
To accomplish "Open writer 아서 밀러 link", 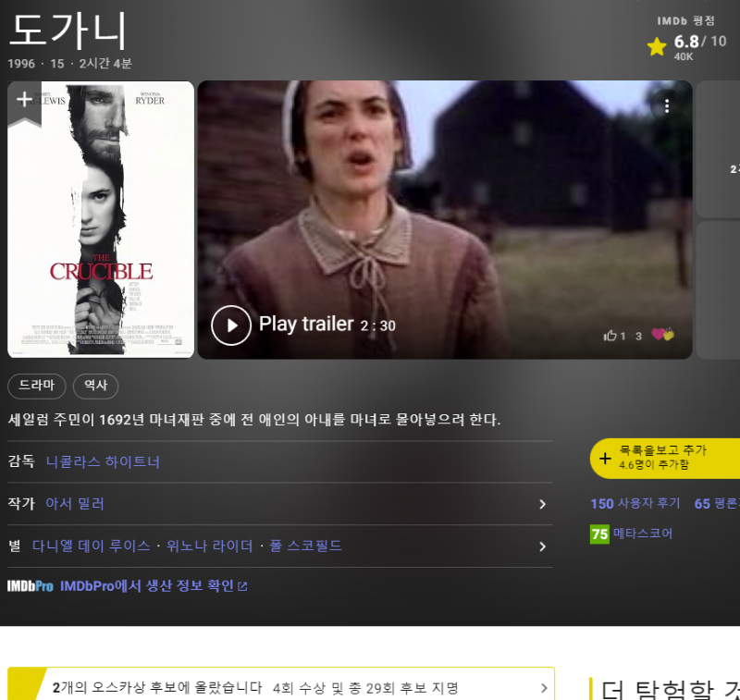I will click(75, 504).
